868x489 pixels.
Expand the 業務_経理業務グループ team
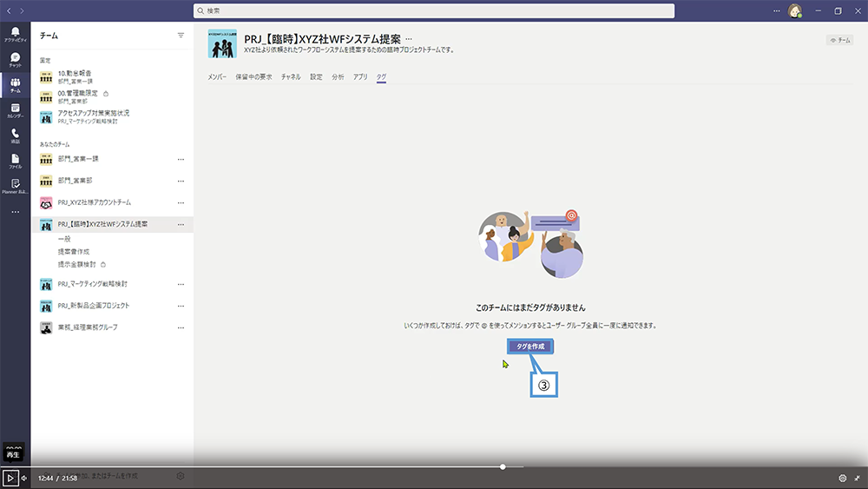(x=88, y=327)
